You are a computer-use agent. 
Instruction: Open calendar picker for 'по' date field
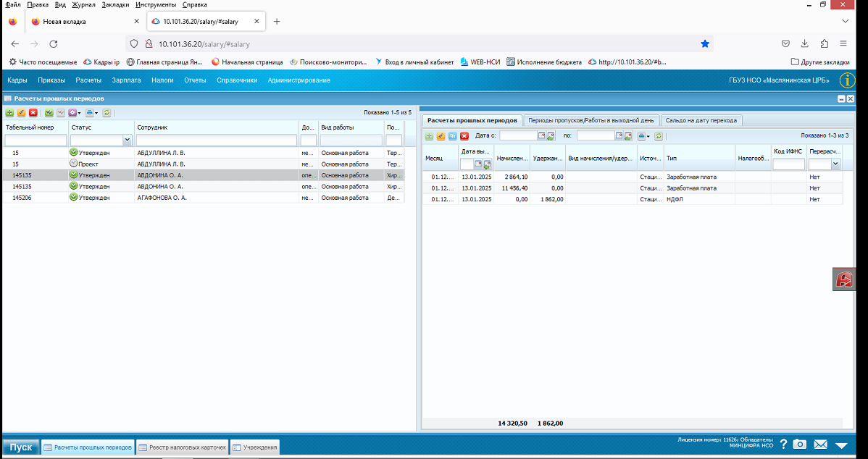[619, 135]
